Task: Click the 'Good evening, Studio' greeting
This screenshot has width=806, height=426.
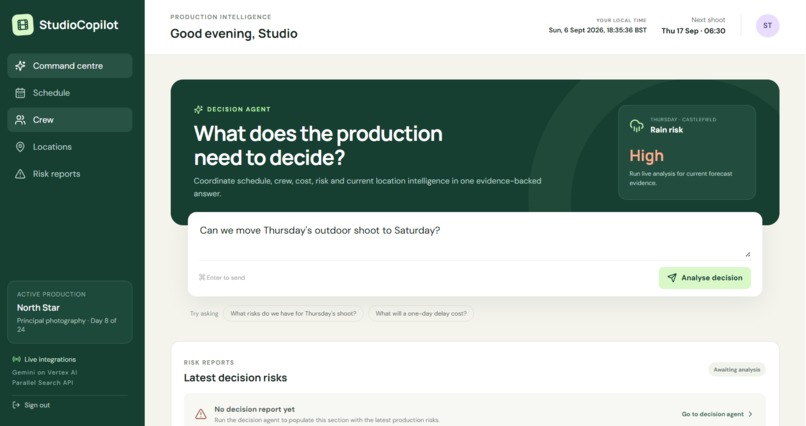Action: 234,33
